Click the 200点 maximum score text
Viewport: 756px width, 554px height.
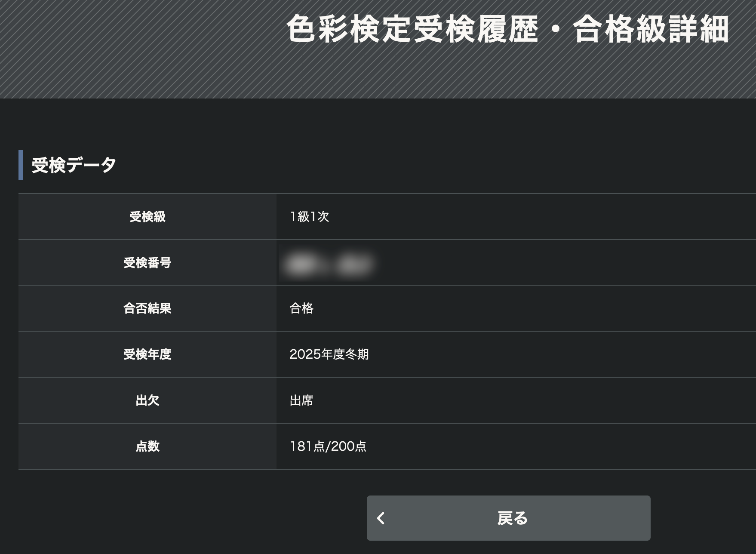click(x=349, y=446)
